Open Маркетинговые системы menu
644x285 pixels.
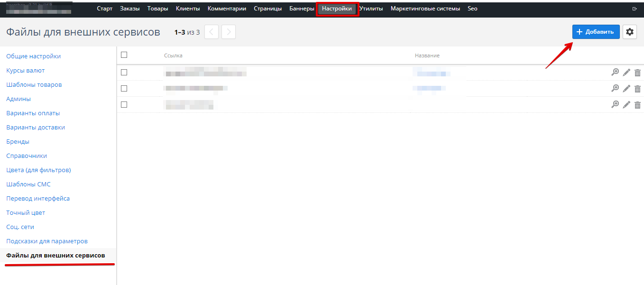[425, 9]
